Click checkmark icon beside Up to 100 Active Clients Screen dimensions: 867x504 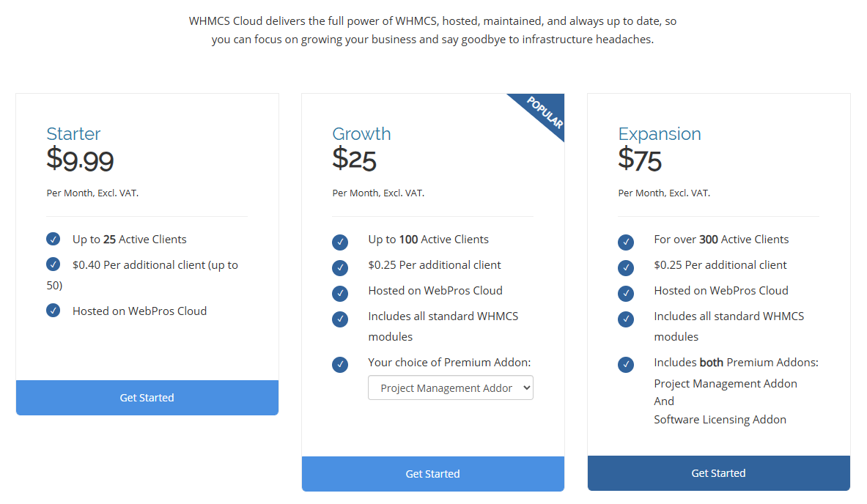(x=340, y=242)
